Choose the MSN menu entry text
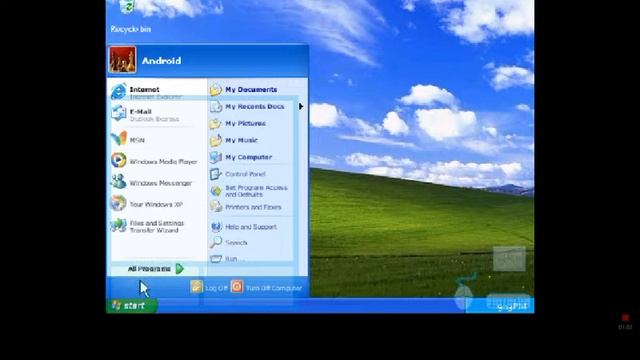This screenshot has width=640, height=360. point(137,140)
